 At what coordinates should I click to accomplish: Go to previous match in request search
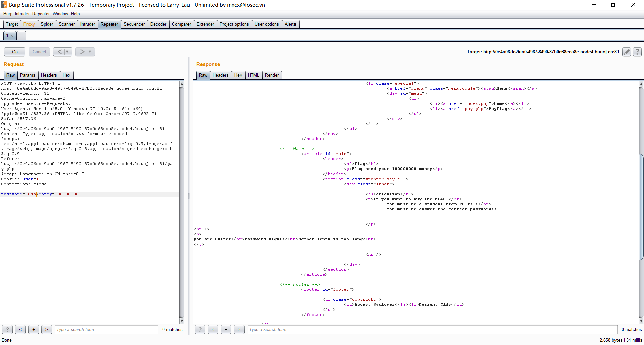click(x=20, y=329)
